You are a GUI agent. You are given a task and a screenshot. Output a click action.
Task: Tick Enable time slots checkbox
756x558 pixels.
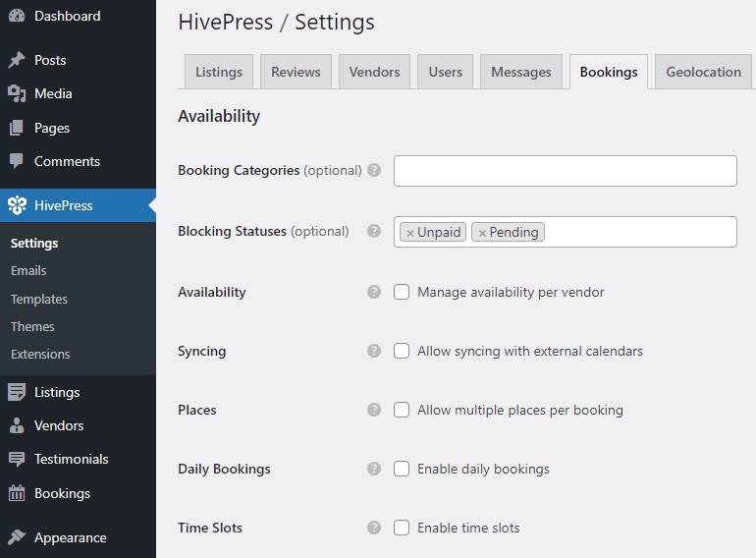point(402,528)
